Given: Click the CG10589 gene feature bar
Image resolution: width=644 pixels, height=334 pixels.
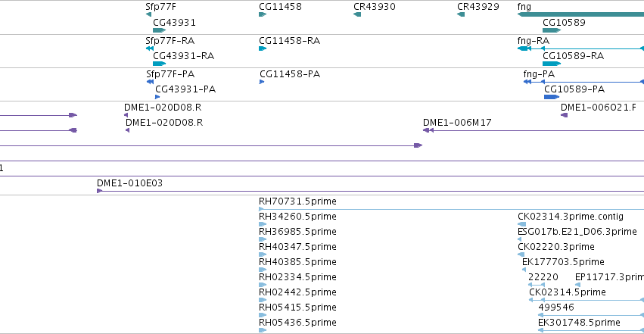Looking at the screenshot, I should click(552, 30).
